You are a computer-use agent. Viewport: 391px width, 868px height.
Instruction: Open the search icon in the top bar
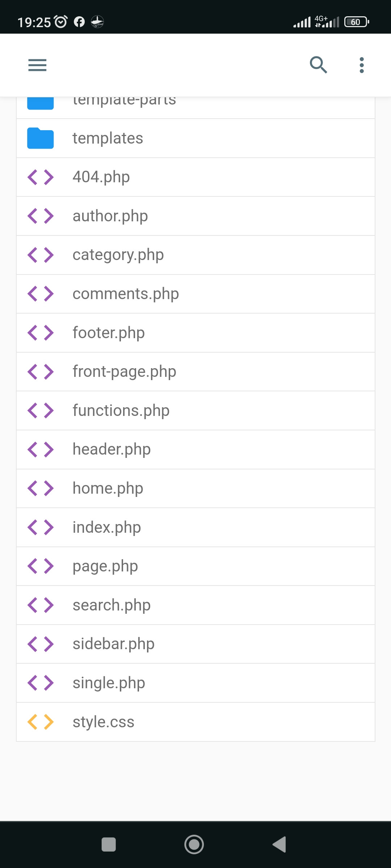coord(318,65)
